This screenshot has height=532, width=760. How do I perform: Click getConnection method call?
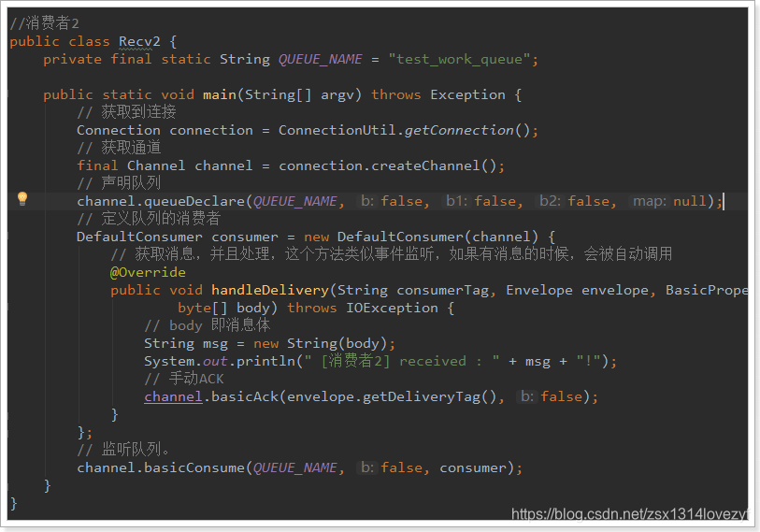click(x=459, y=131)
